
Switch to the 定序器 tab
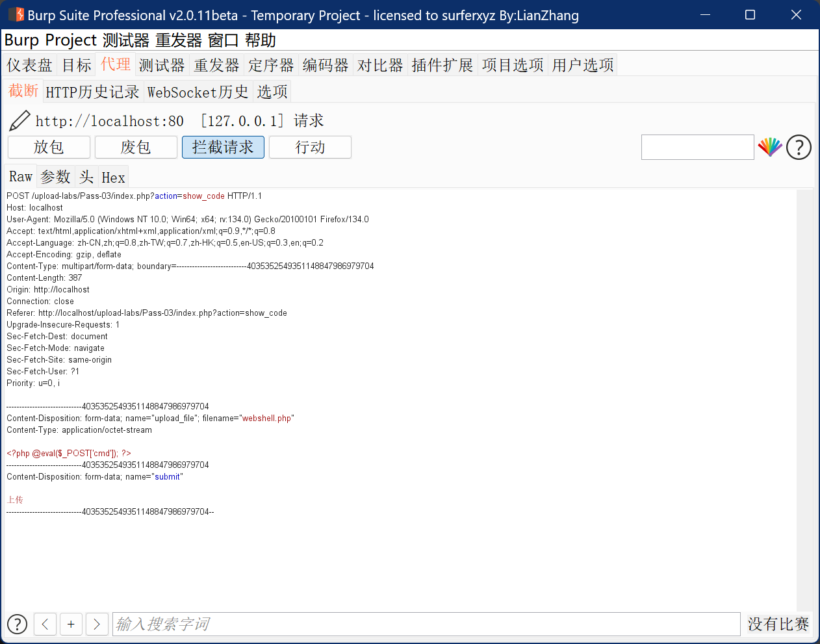click(271, 65)
